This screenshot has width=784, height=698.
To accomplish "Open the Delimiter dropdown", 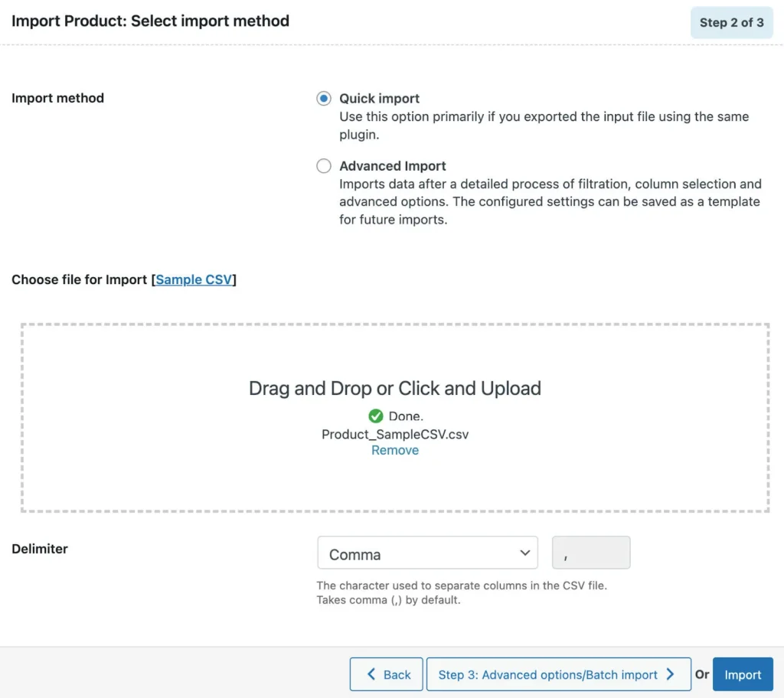I will point(427,552).
